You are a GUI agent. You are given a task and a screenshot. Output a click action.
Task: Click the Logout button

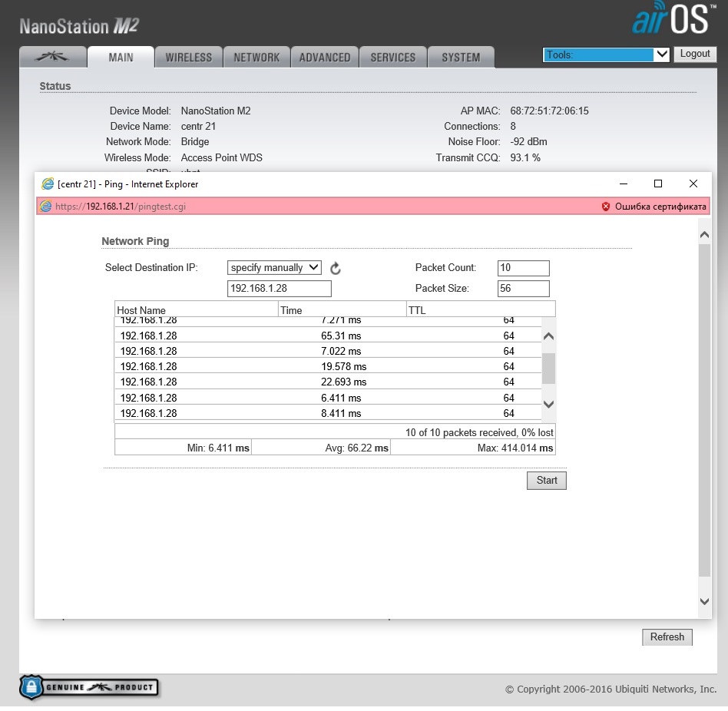tap(694, 54)
